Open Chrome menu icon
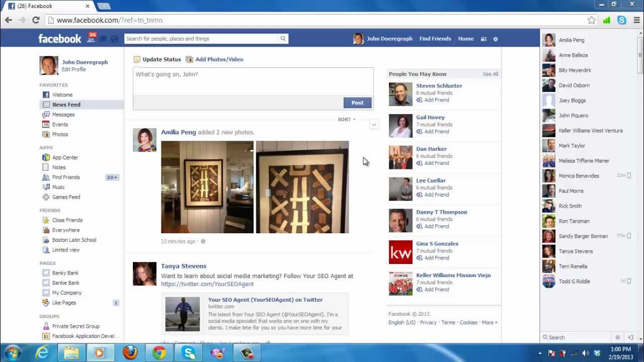Image resolution: width=644 pixels, height=362 pixels. pos(637,20)
